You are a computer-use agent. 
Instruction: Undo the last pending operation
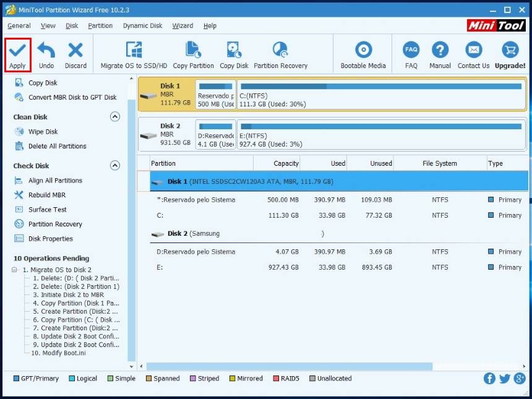[x=46, y=50]
